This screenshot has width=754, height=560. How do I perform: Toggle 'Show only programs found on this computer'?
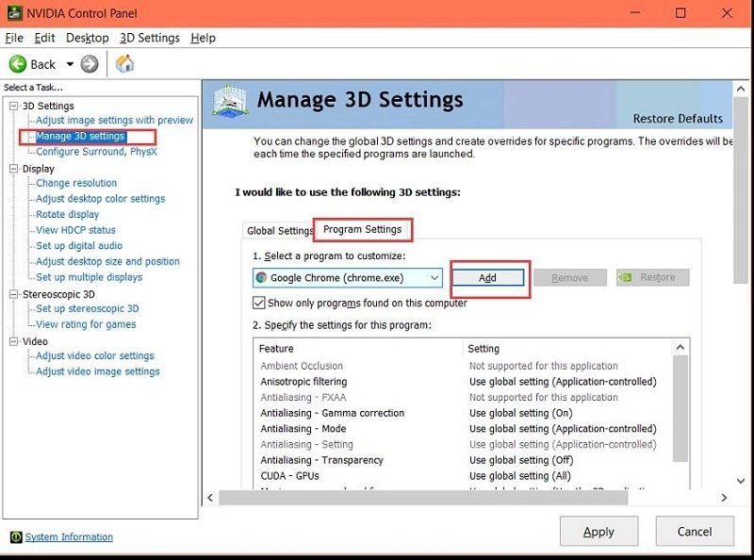coord(259,304)
